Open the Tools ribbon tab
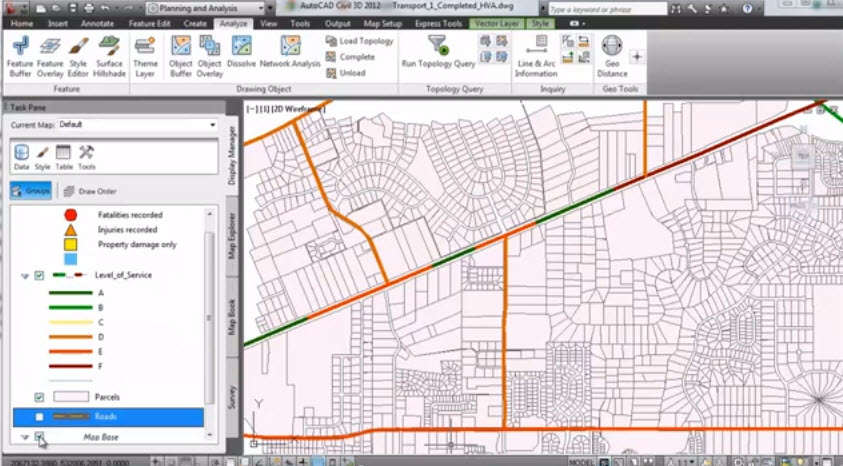 point(300,24)
